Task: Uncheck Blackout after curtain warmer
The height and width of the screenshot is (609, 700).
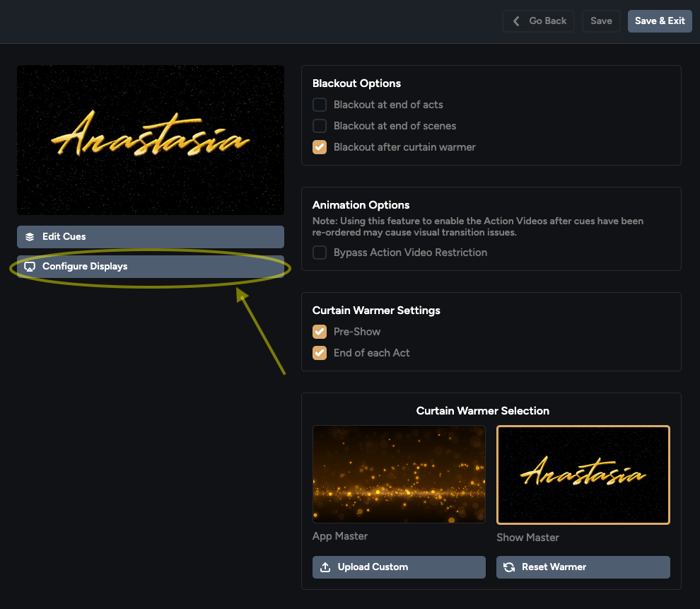Action: coord(320,147)
